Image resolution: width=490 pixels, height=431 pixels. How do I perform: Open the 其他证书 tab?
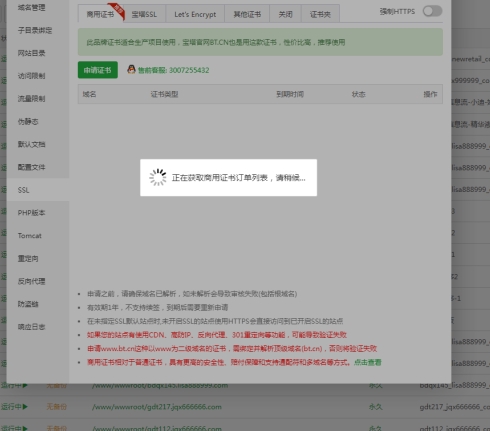pyautogui.click(x=247, y=14)
